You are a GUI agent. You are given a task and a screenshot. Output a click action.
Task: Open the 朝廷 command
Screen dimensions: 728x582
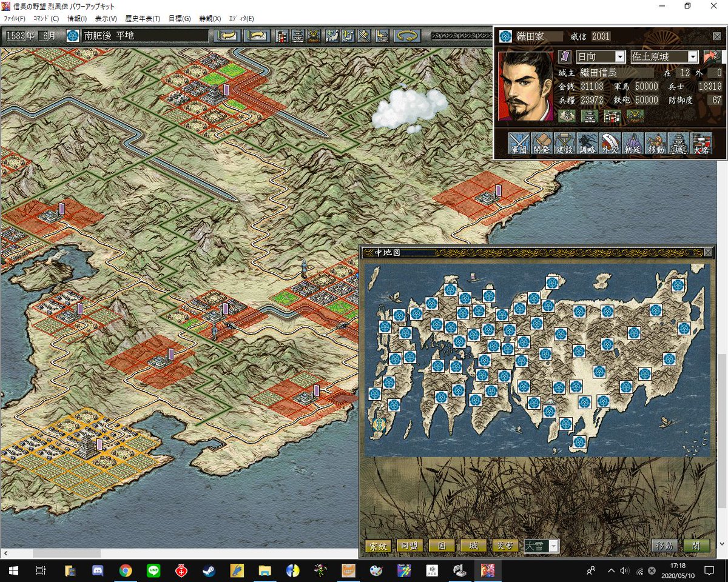pos(633,143)
